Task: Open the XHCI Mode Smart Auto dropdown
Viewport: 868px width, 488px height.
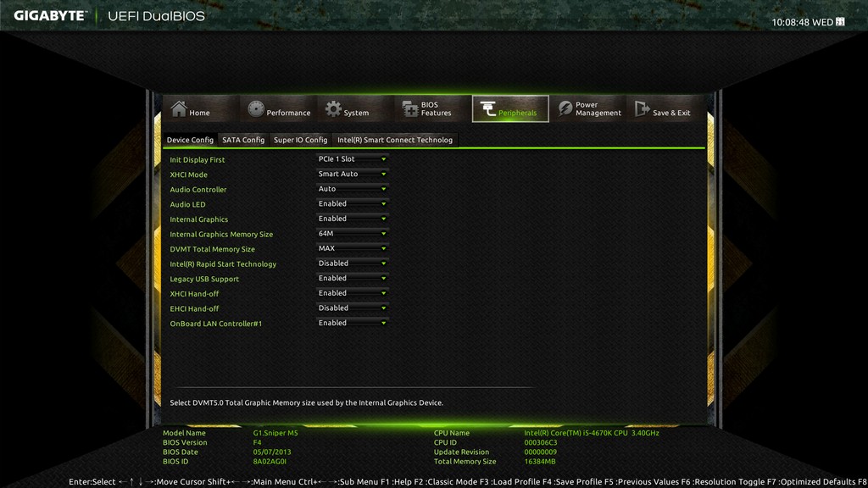Action: 352,174
